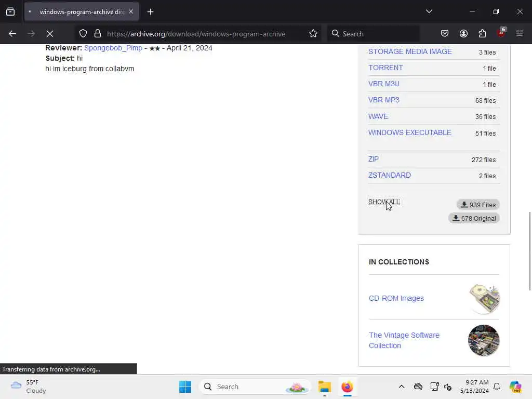Screen dimensions: 532x399
Task: Open the list all tabs chevron
Action: click(429, 11)
